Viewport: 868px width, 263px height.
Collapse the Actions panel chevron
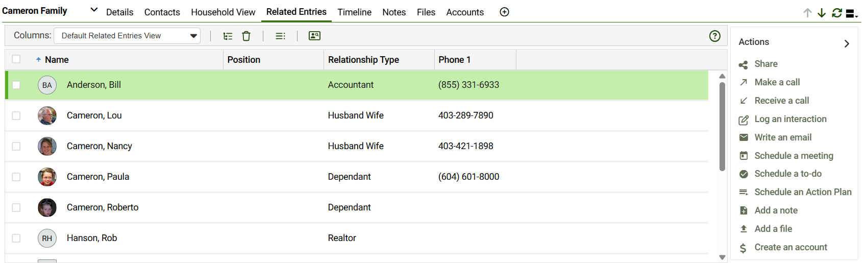point(847,43)
